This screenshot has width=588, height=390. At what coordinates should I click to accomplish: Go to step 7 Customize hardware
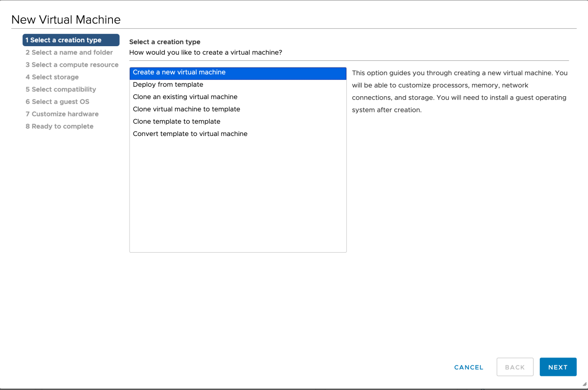pos(62,114)
